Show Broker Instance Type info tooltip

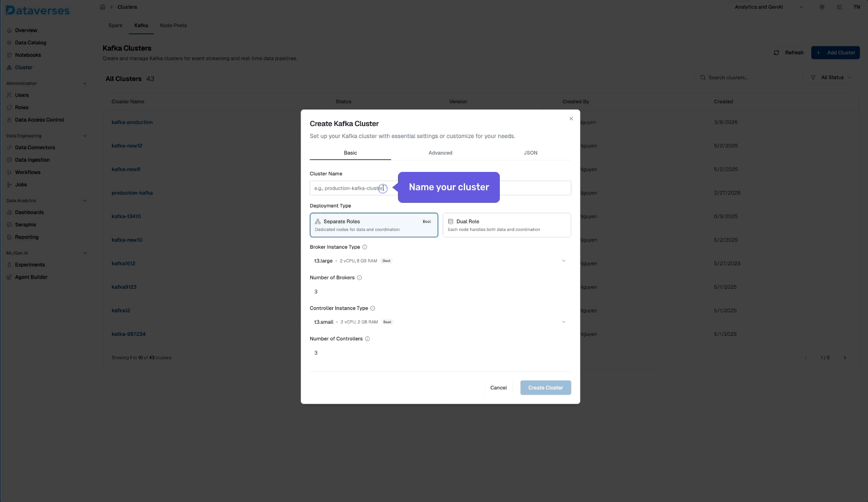pos(365,247)
